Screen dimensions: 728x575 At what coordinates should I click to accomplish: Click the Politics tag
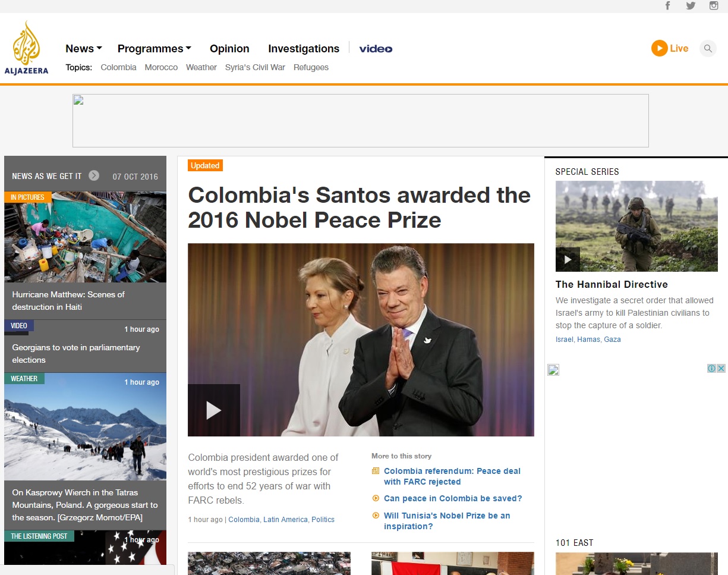coord(323,520)
